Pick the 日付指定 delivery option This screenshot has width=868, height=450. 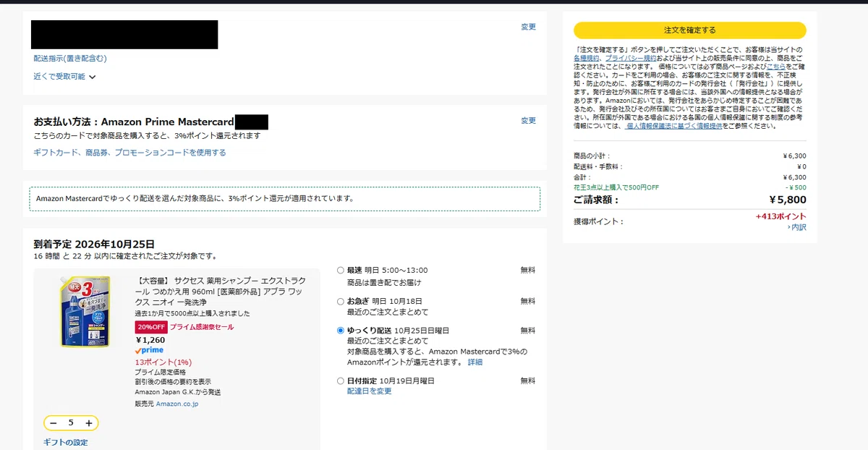pos(341,381)
